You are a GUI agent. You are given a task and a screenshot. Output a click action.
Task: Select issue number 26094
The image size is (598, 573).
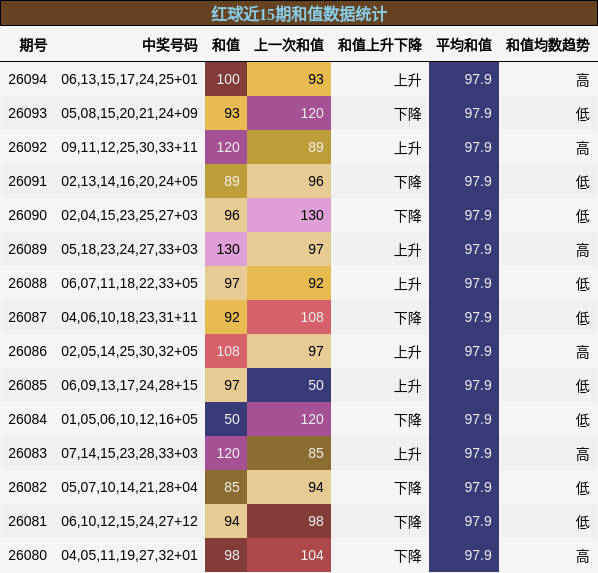[x=27, y=79]
